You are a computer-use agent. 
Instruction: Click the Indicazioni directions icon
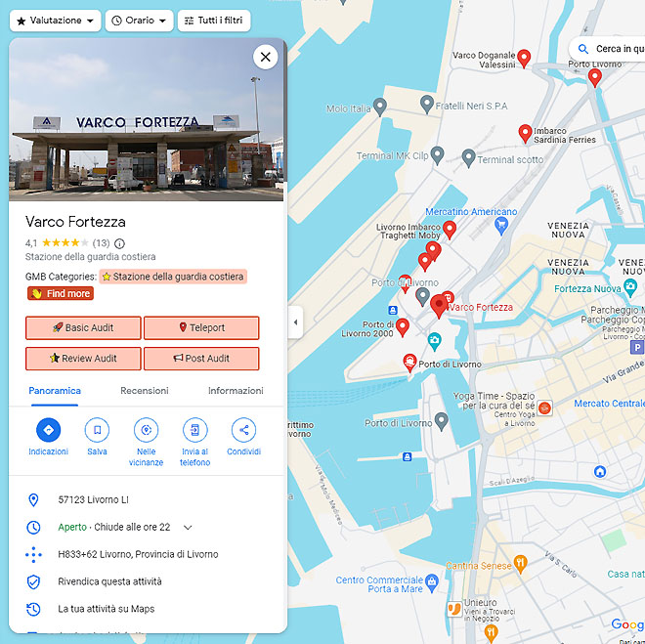point(48,430)
